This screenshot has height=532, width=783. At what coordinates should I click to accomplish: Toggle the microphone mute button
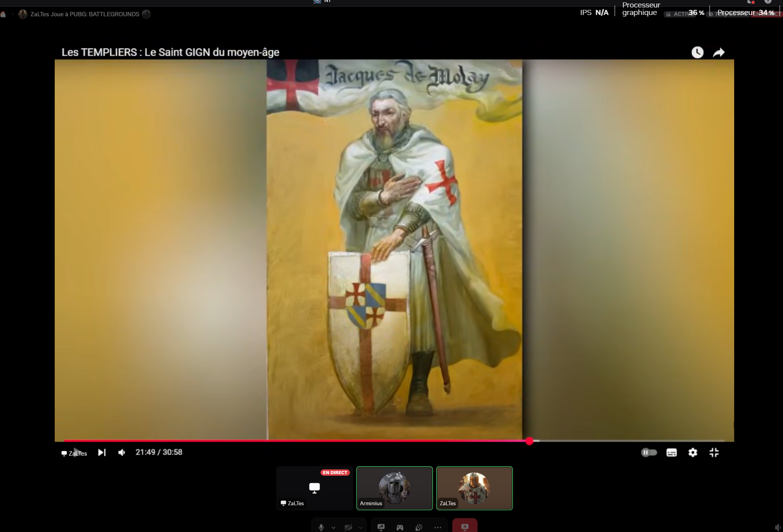[x=321, y=527]
